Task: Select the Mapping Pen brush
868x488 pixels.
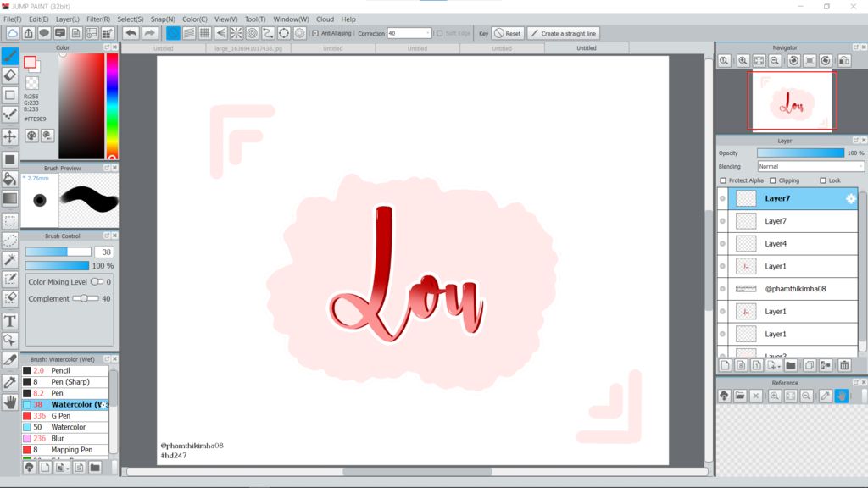Action: click(x=65, y=450)
